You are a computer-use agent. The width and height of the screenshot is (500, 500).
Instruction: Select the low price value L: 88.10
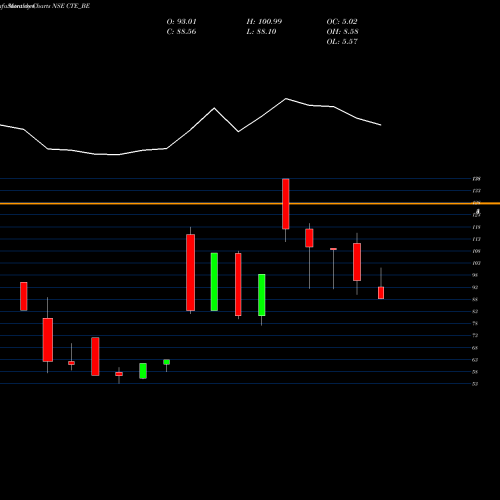262,32
